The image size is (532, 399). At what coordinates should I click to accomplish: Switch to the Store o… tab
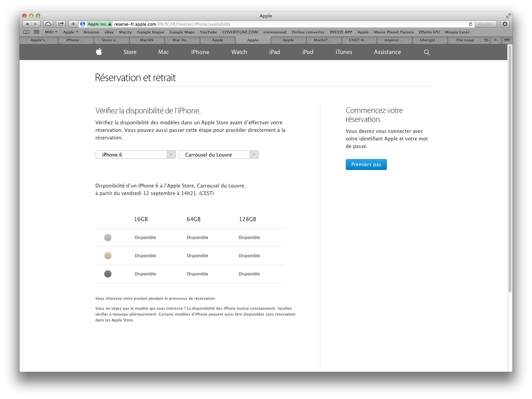[x=110, y=40]
